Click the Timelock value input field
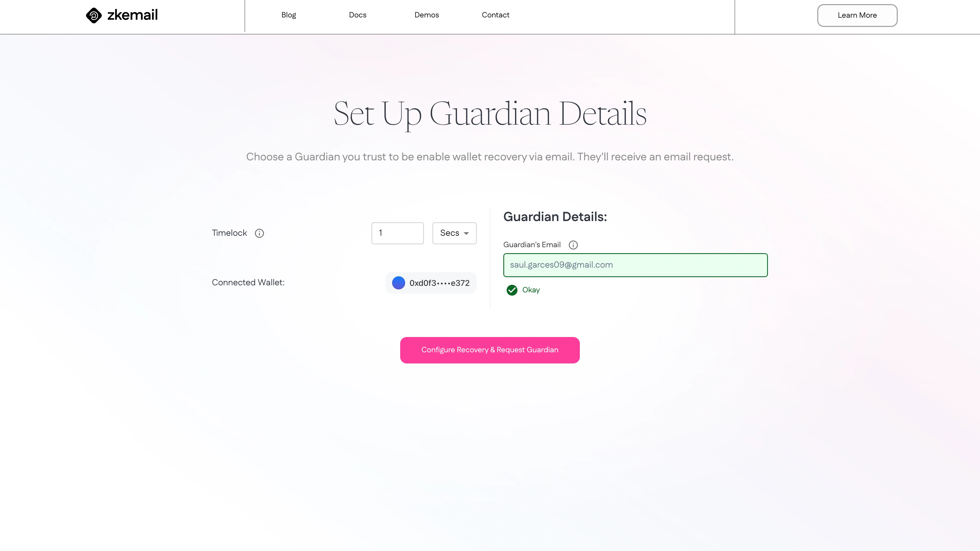Viewport: 980px width, 551px height. (398, 233)
